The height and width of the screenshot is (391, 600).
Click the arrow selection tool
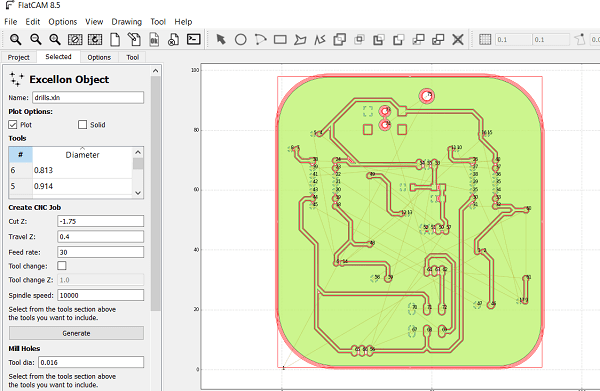(x=221, y=39)
